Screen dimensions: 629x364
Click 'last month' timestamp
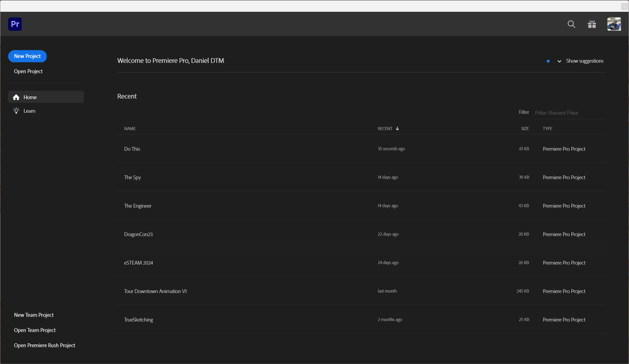coord(387,291)
